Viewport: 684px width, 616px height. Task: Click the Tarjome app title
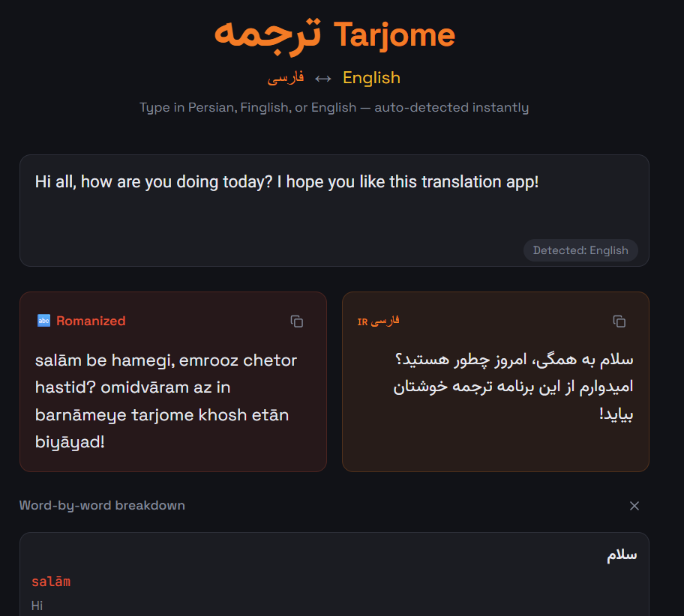334,34
